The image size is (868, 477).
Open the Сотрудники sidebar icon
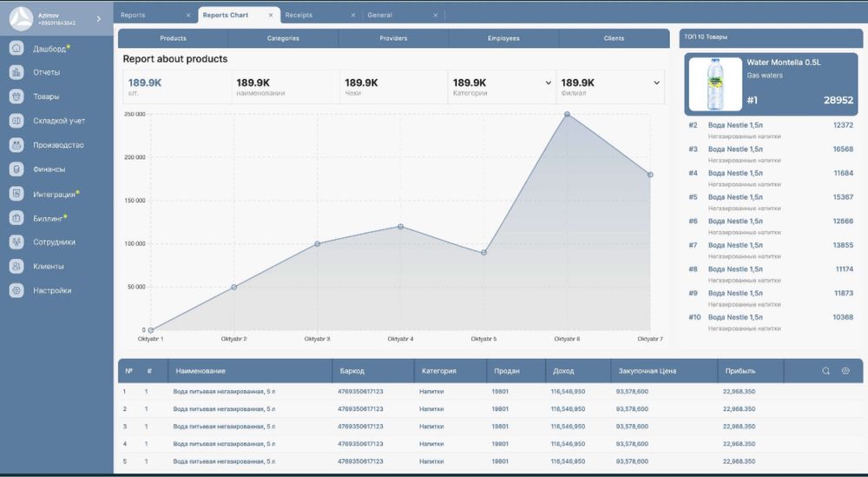pos(16,242)
